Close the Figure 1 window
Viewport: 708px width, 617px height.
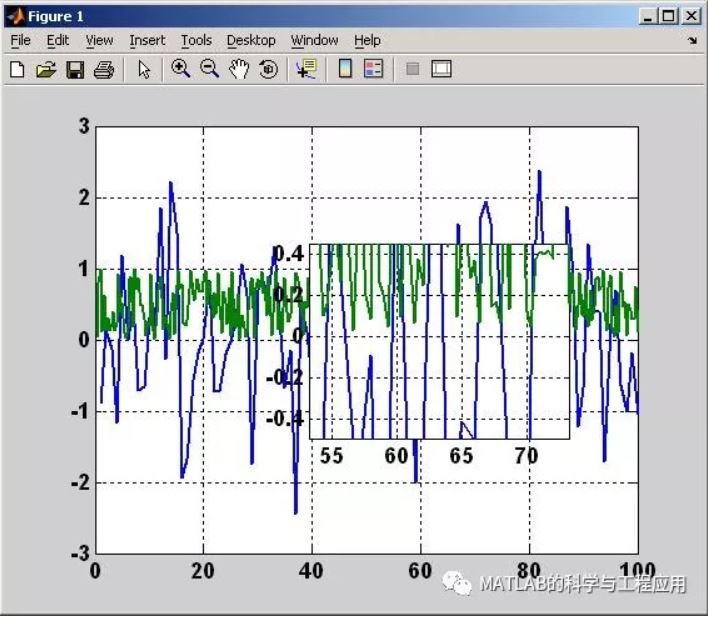[x=691, y=17]
